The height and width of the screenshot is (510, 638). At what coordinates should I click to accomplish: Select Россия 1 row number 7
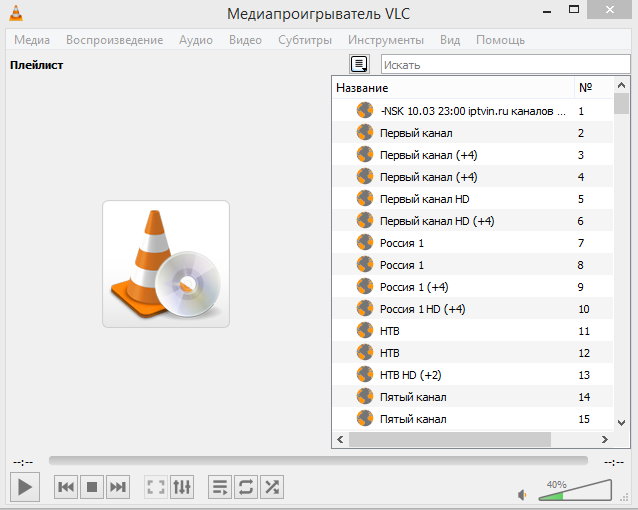pos(473,243)
